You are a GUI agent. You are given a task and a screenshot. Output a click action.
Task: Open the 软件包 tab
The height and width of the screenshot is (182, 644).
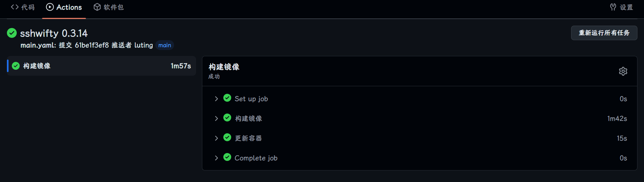[x=113, y=7]
